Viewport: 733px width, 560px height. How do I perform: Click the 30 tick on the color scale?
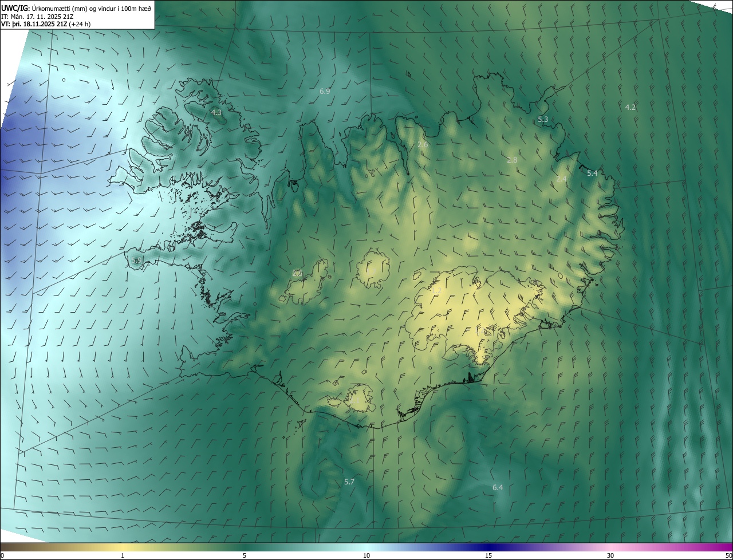click(610, 555)
